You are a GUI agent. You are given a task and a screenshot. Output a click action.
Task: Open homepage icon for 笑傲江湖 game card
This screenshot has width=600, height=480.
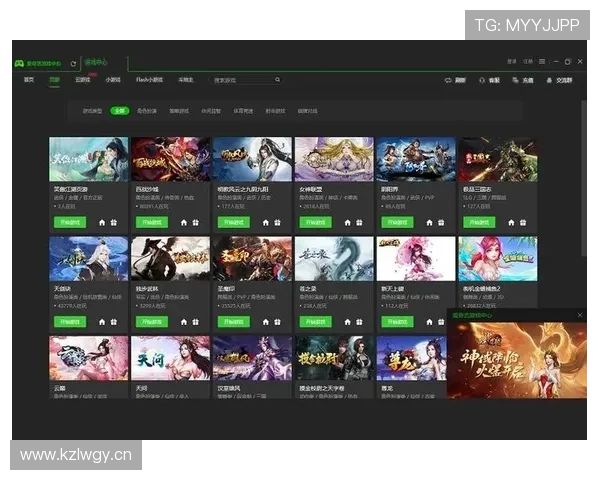(102, 222)
